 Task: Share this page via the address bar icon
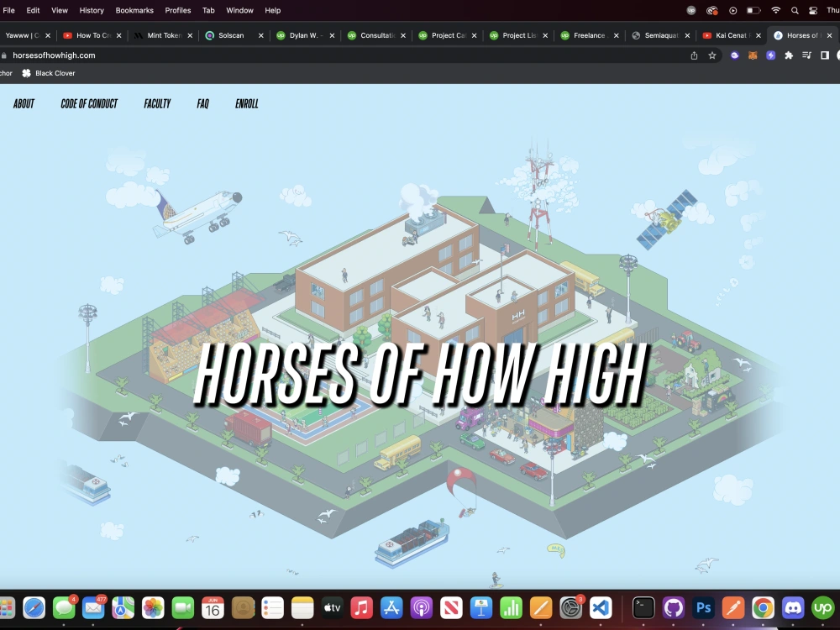(x=694, y=55)
